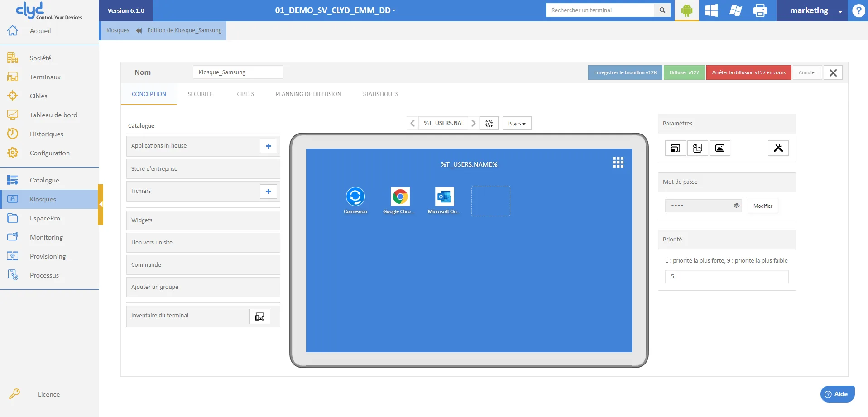Switch to the SÉCURITÉ tab
The height and width of the screenshot is (417, 868).
(x=200, y=94)
